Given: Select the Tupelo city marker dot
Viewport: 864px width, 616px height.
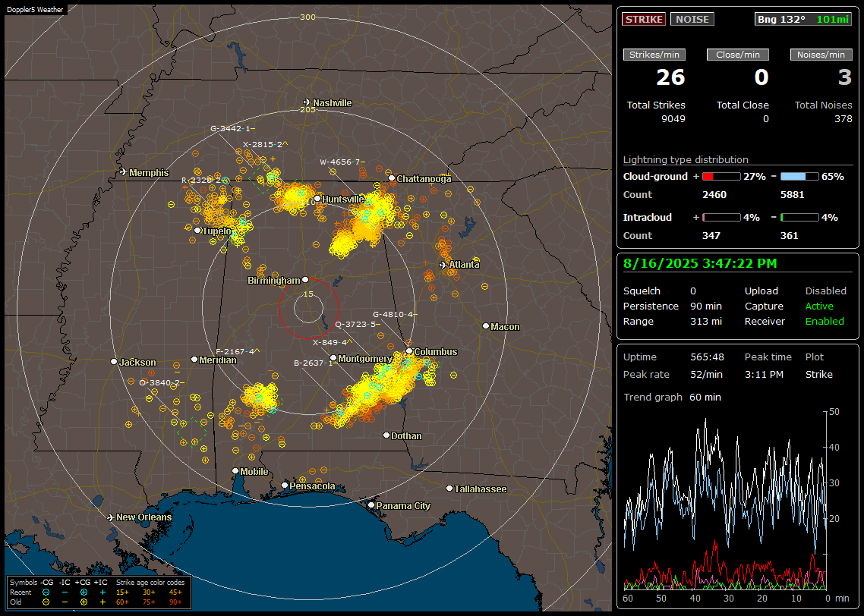Looking at the screenshot, I should click(197, 230).
